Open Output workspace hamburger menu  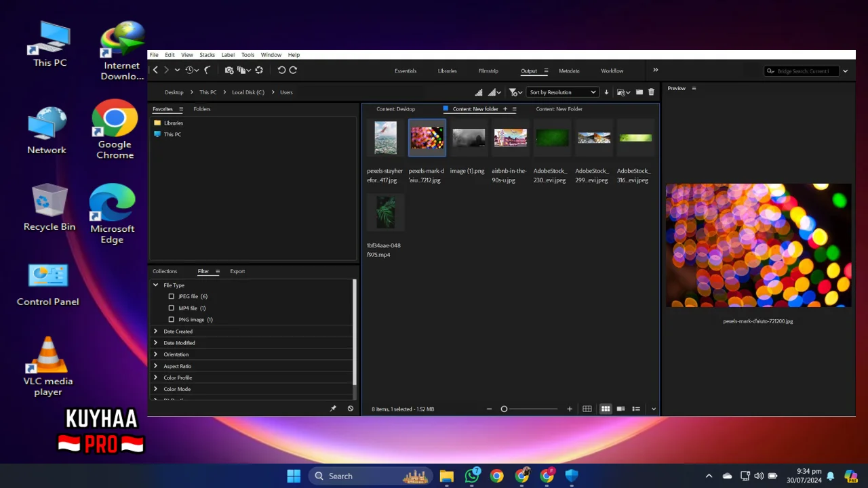(546, 70)
